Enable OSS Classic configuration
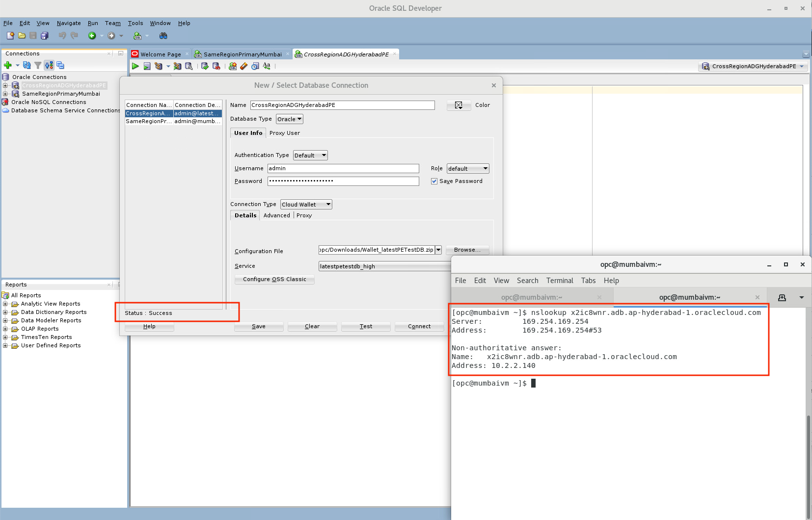 click(274, 279)
